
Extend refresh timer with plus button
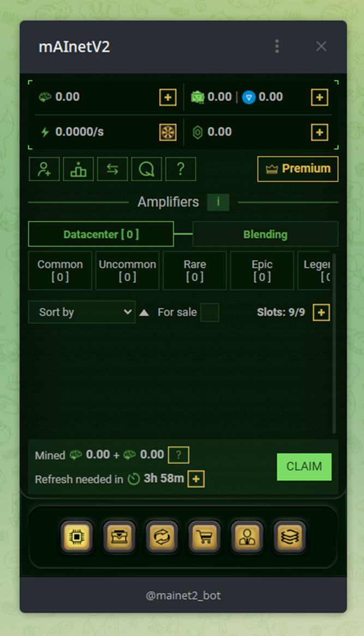[x=196, y=479]
